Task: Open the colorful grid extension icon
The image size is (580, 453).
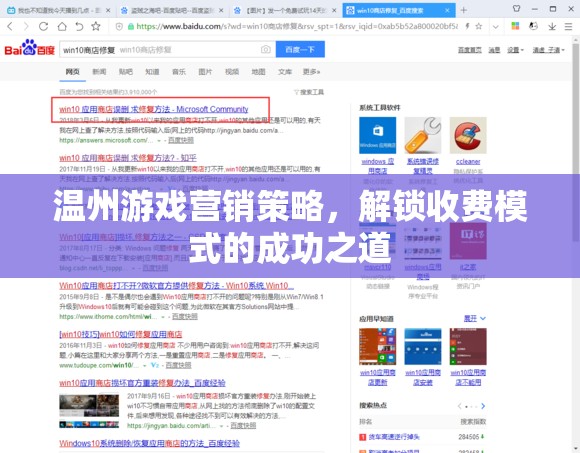Action: 515,26
